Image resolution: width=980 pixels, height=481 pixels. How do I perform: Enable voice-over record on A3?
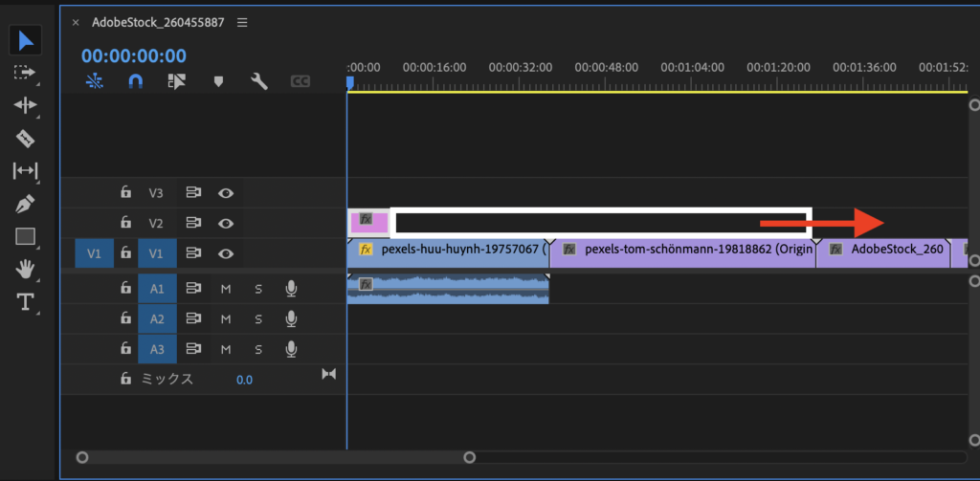[290, 350]
